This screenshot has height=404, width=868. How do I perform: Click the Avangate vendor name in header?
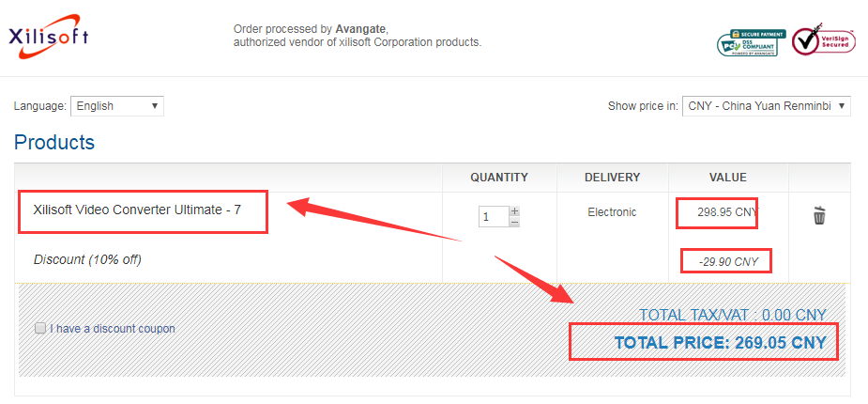click(361, 29)
